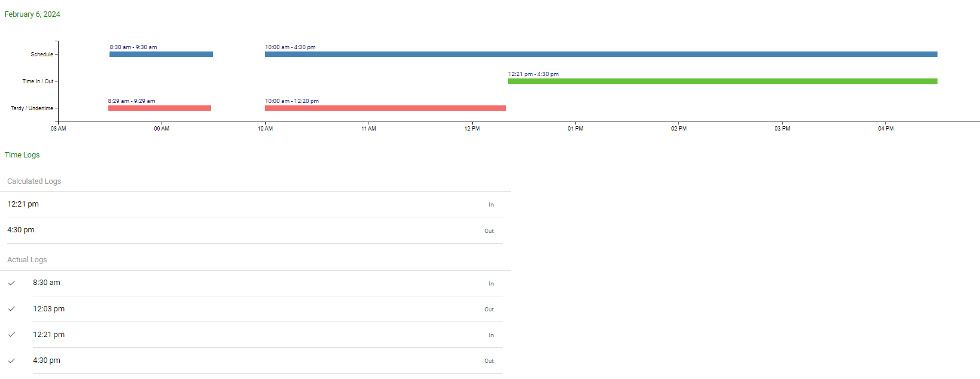The width and height of the screenshot is (980, 379).
Task: Select the 12:21 pm entry in Calculated Logs
Action: (x=23, y=204)
